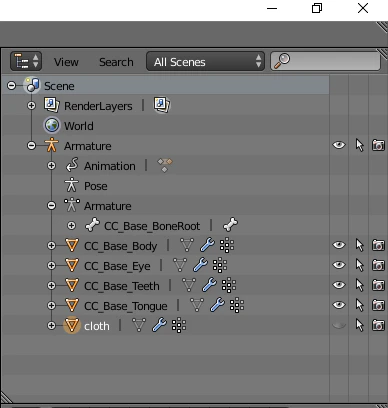Image resolution: width=388 pixels, height=408 pixels.
Task: Click the CC_Base_Body orange mesh icon
Action: click(72, 245)
